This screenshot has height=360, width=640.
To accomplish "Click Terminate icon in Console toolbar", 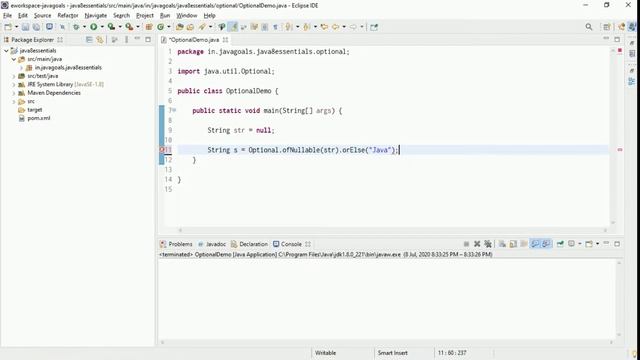I will (466, 244).
